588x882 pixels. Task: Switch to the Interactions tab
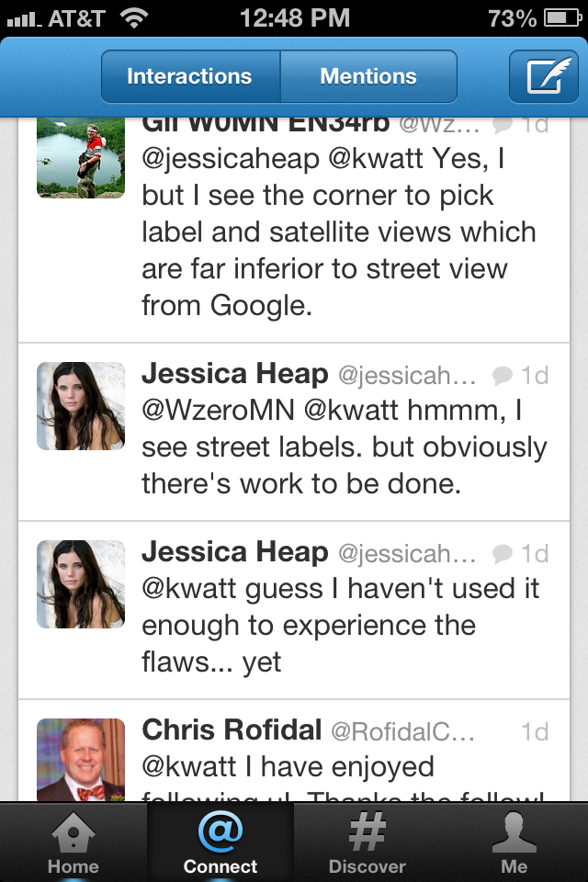pos(190,76)
